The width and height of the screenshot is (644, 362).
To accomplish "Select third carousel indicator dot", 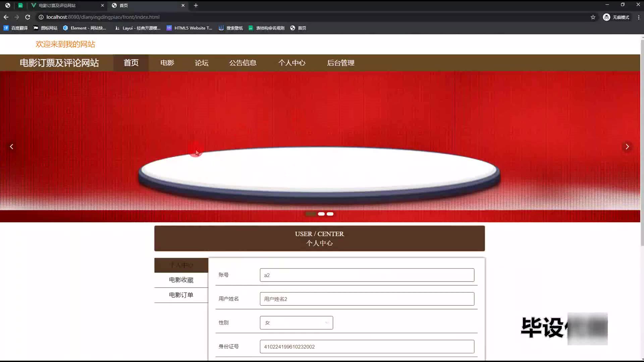I will 330,214.
